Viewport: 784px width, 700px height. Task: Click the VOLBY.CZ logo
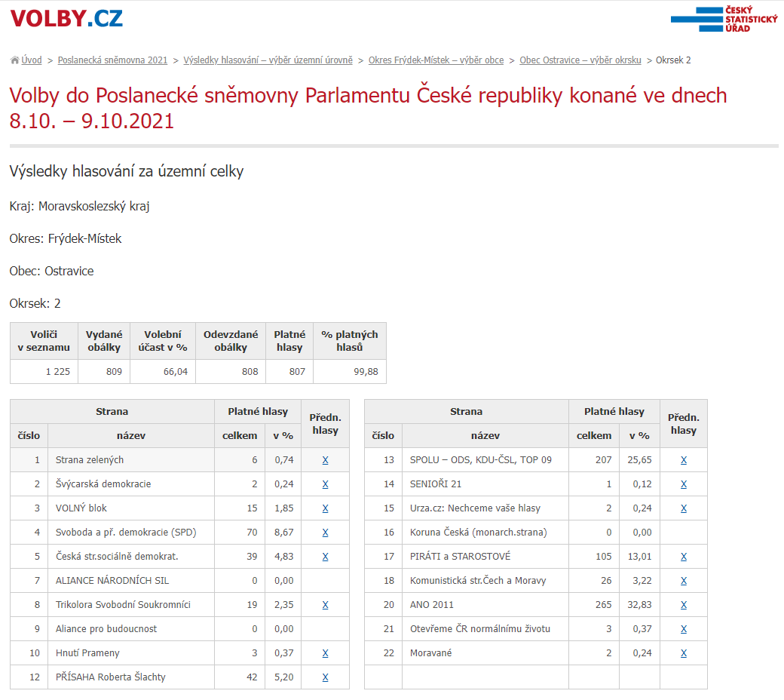pyautogui.click(x=66, y=19)
